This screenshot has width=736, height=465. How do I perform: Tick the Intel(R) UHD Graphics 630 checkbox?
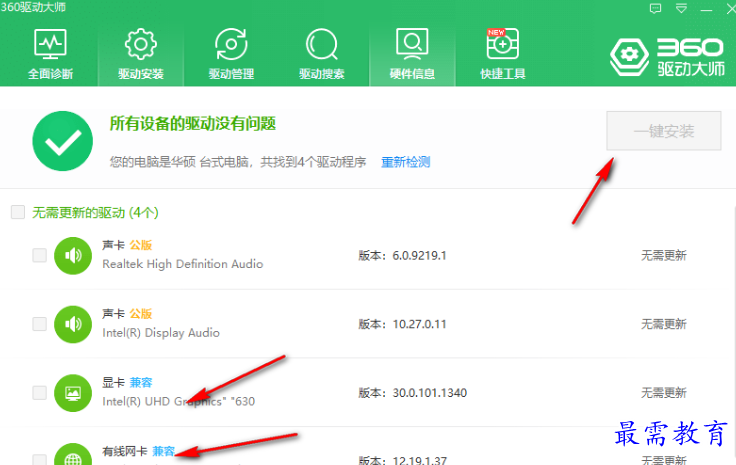coord(39,392)
